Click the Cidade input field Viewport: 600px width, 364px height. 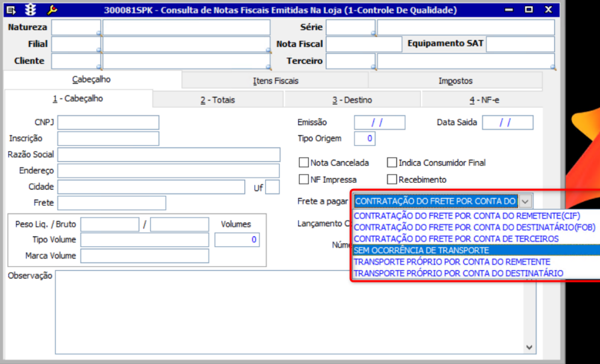coord(151,187)
